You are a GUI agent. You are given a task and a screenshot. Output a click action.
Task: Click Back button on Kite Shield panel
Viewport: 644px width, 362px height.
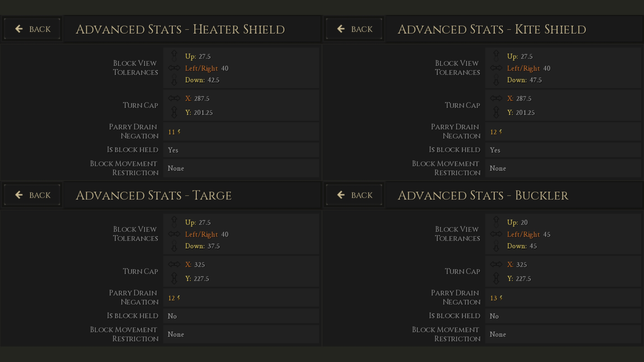point(354,29)
